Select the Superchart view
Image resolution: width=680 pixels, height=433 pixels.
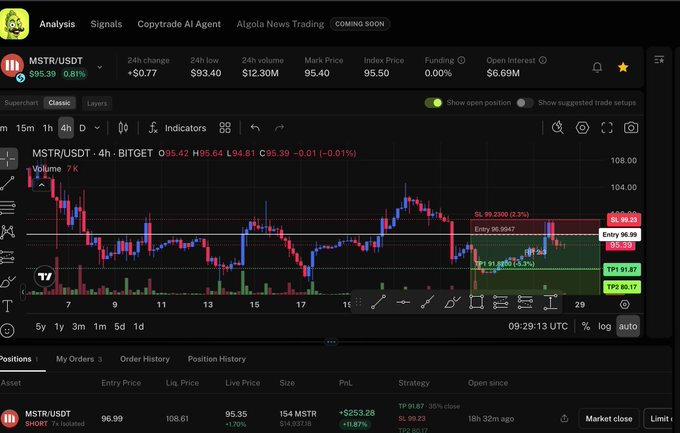point(21,103)
